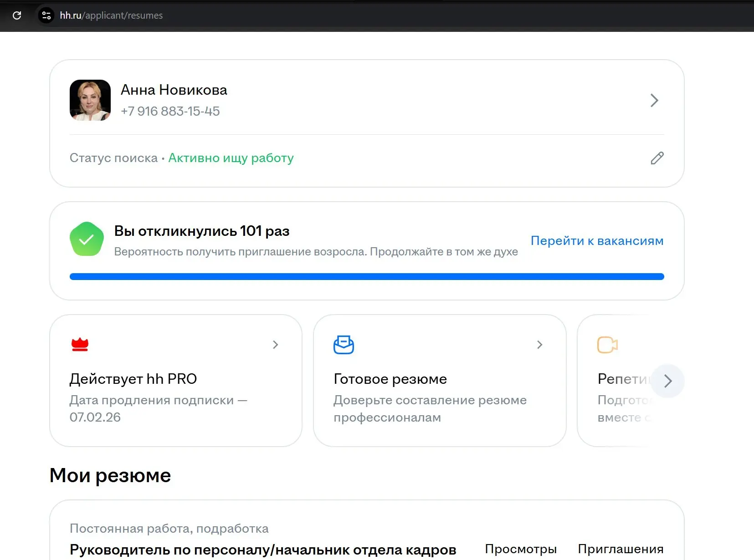Click the green checkmark badge on responses banner
The width and height of the screenshot is (754, 560).
point(87,239)
